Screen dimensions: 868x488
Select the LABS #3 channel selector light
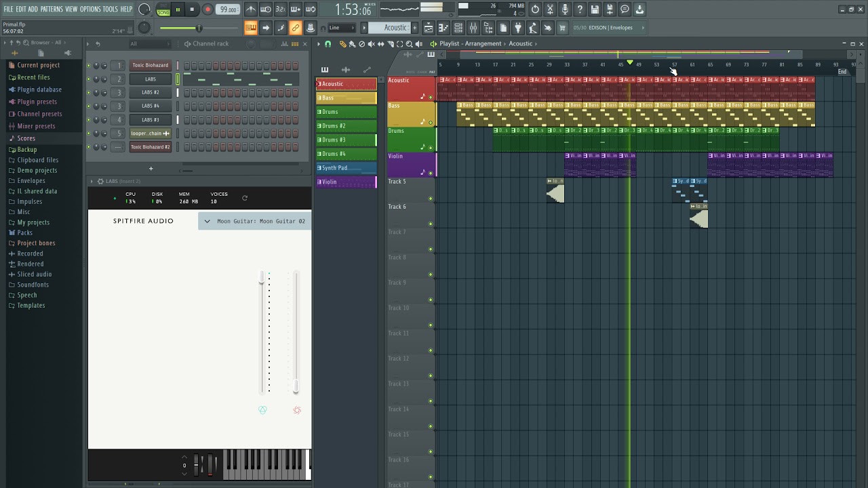click(x=178, y=120)
